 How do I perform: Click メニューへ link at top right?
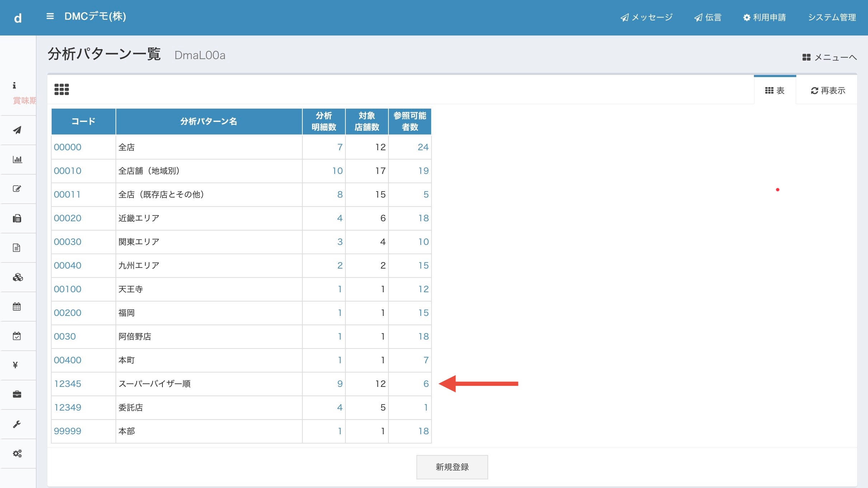click(830, 57)
